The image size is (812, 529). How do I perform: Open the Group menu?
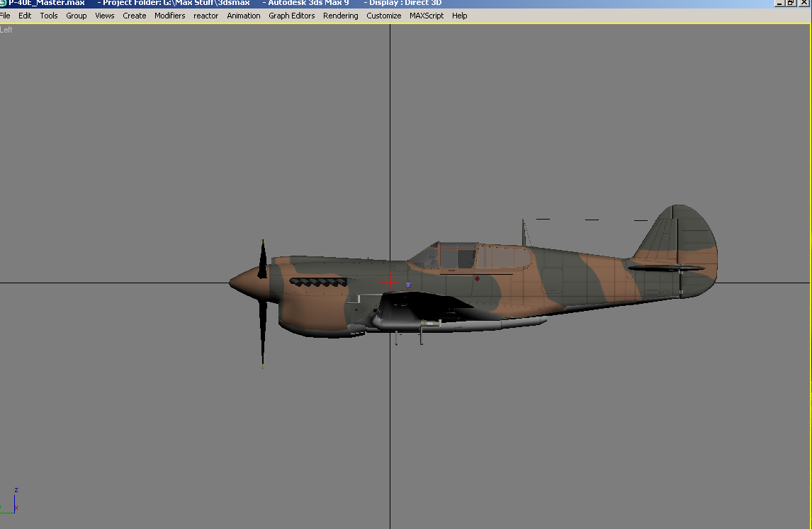[x=76, y=16]
